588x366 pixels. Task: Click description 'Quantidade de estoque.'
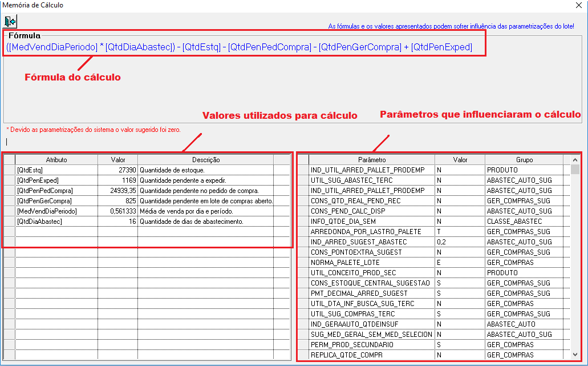tap(172, 170)
